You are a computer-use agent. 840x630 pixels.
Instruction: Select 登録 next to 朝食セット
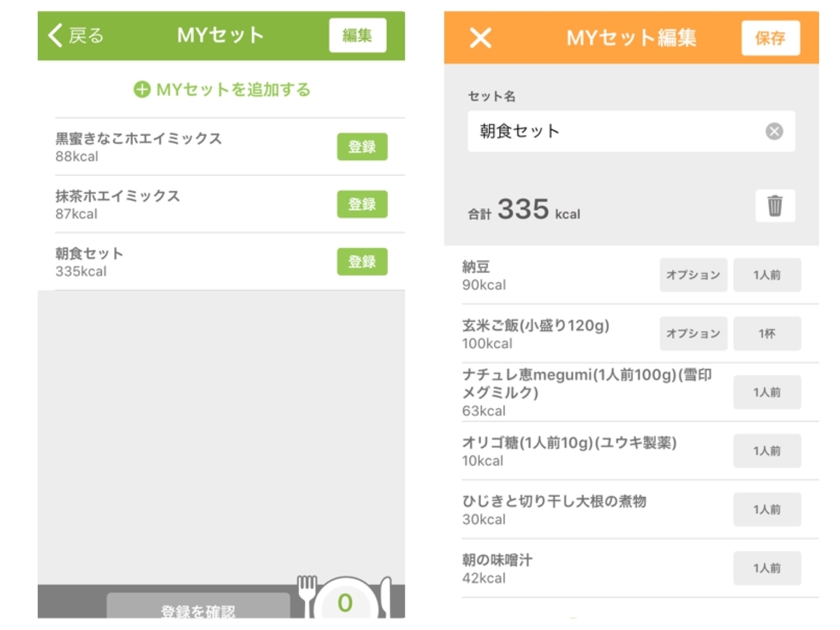(362, 261)
